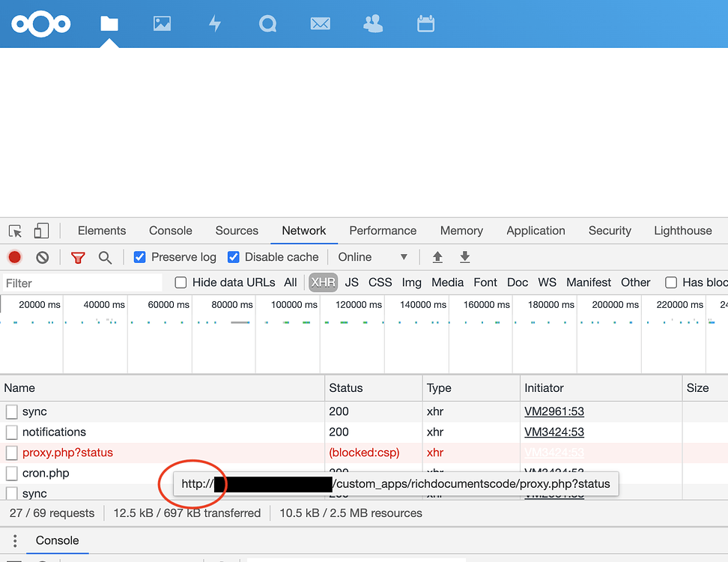Open initiator link VM2961:53
This screenshot has width=728, height=562.
pyautogui.click(x=554, y=411)
